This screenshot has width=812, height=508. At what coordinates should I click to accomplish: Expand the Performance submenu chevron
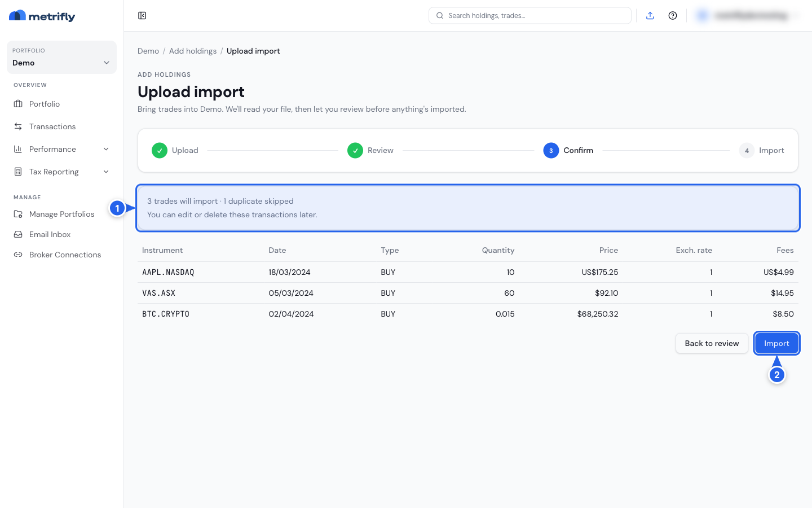pos(106,149)
